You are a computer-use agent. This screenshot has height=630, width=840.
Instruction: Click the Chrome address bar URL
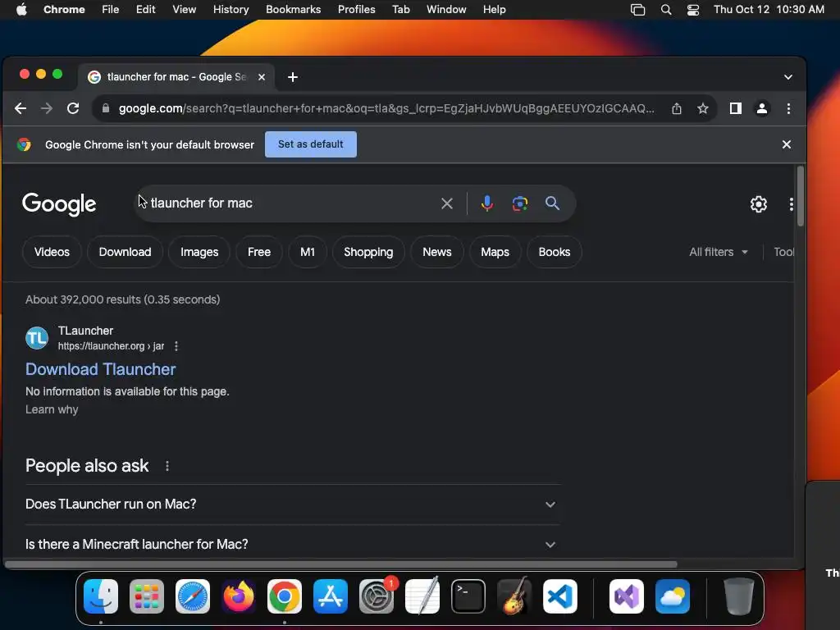coord(386,109)
